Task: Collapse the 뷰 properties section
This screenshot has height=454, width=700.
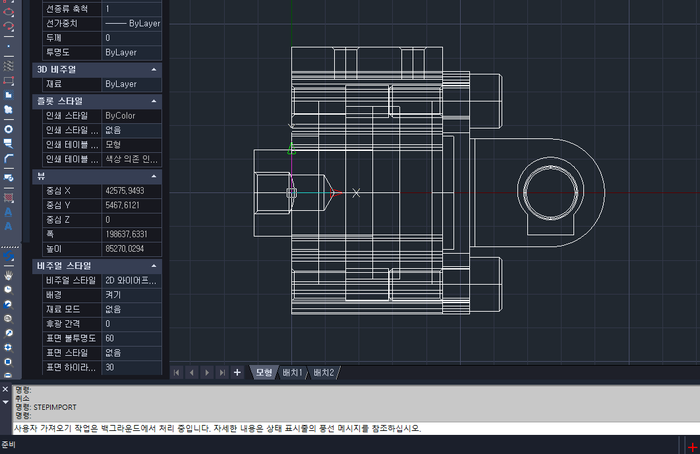Action: (154, 175)
